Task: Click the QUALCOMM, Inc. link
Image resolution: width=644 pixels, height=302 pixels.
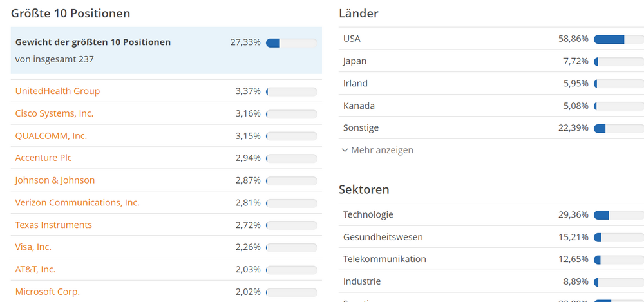Action: coord(51,136)
